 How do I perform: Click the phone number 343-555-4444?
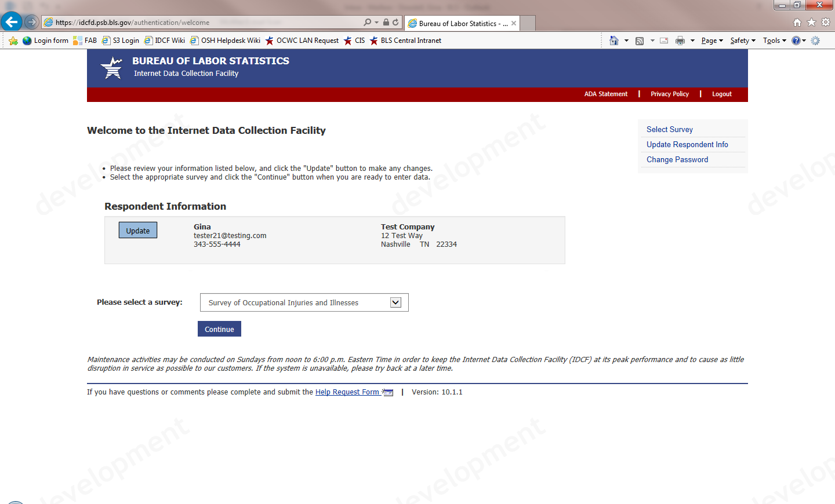point(217,244)
